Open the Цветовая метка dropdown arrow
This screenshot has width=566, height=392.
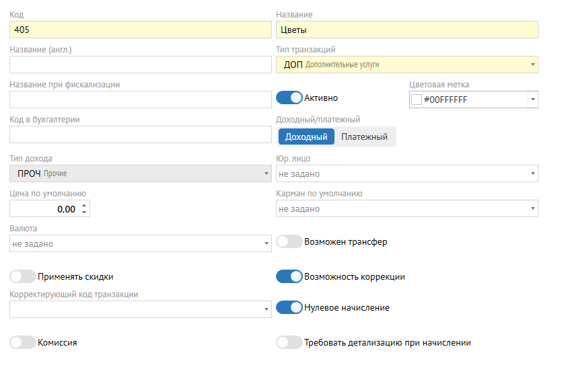pos(533,100)
